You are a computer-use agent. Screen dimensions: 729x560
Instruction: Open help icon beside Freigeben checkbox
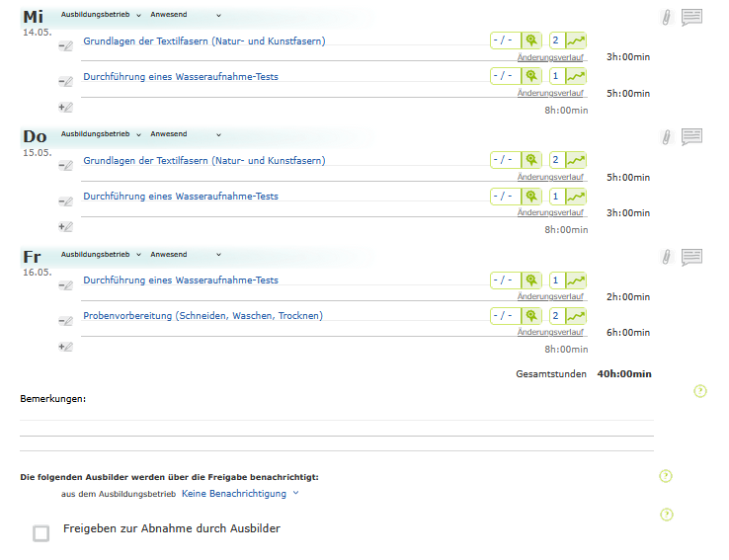667,515
